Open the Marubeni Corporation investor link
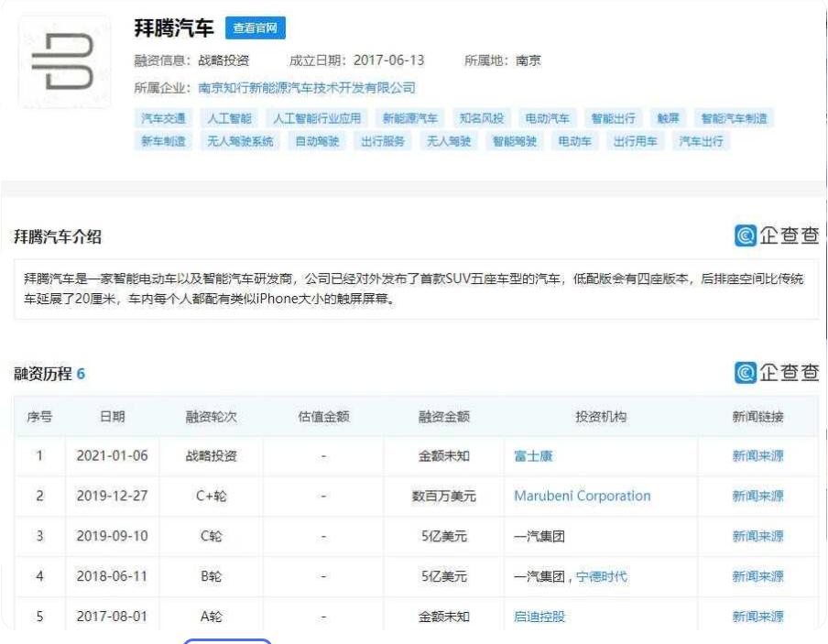 click(x=583, y=497)
